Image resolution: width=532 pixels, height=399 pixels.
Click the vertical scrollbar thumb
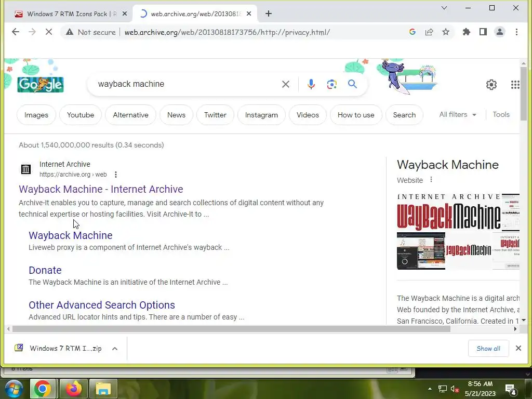pos(524,94)
